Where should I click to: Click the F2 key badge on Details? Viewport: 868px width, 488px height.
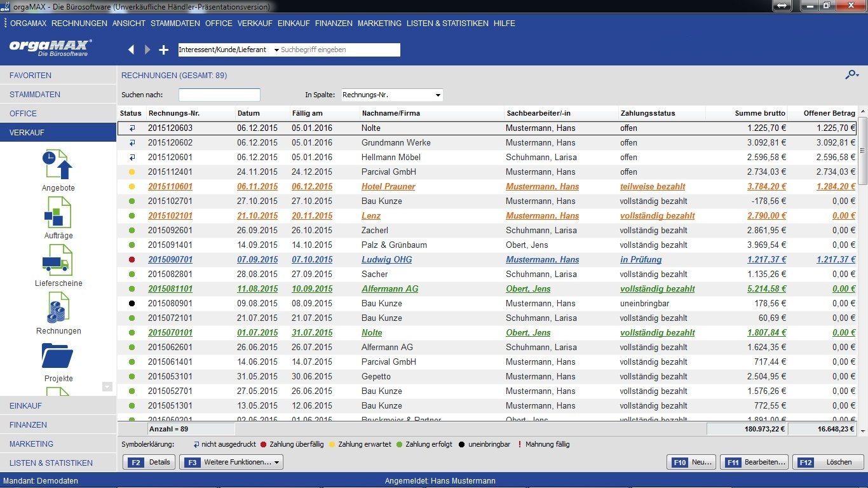tap(135, 462)
